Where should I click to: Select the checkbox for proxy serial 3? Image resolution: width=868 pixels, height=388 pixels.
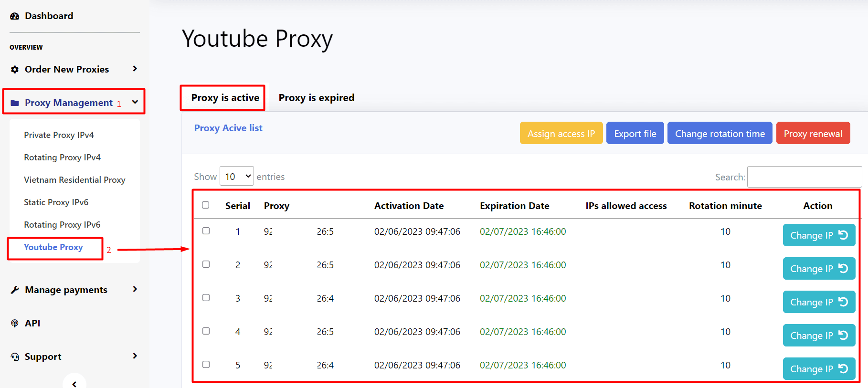[206, 298]
